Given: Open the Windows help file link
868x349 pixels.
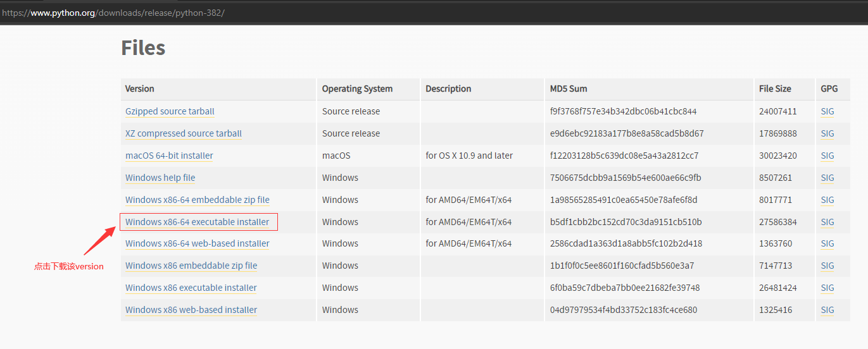Looking at the screenshot, I should [x=160, y=178].
